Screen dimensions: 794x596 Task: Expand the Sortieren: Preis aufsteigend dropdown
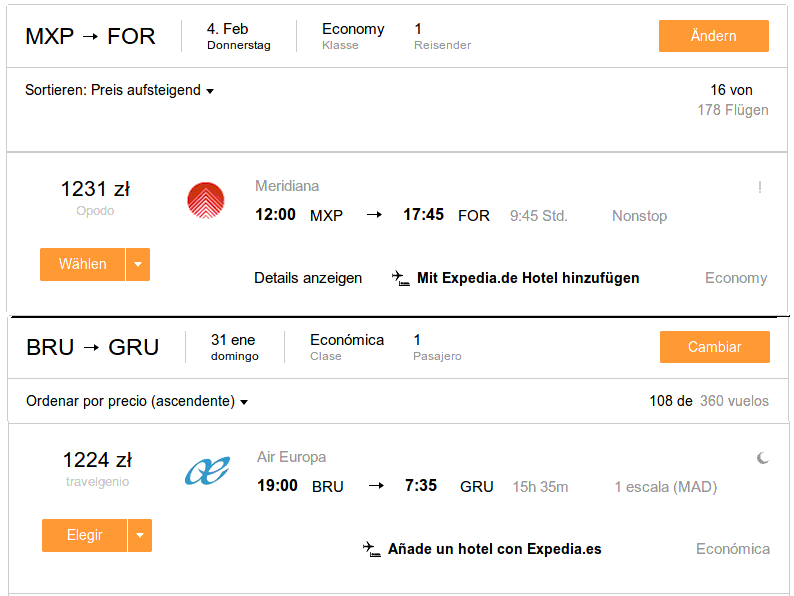click(120, 90)
